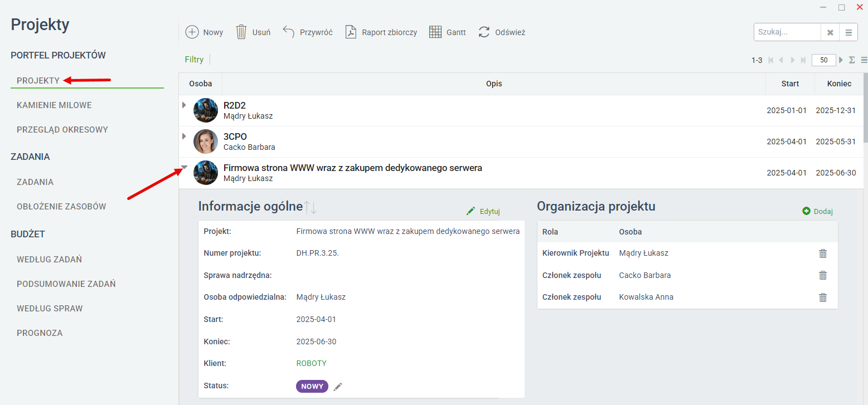
Task: Open WEDŁUG SPRAW budget view
Action: coord(50,309)
